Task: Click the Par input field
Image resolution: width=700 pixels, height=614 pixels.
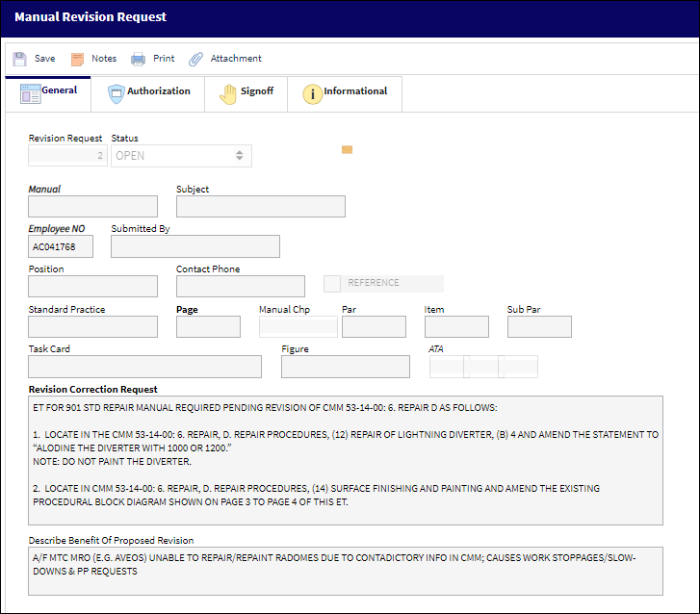Action: (x=375, y=326)
